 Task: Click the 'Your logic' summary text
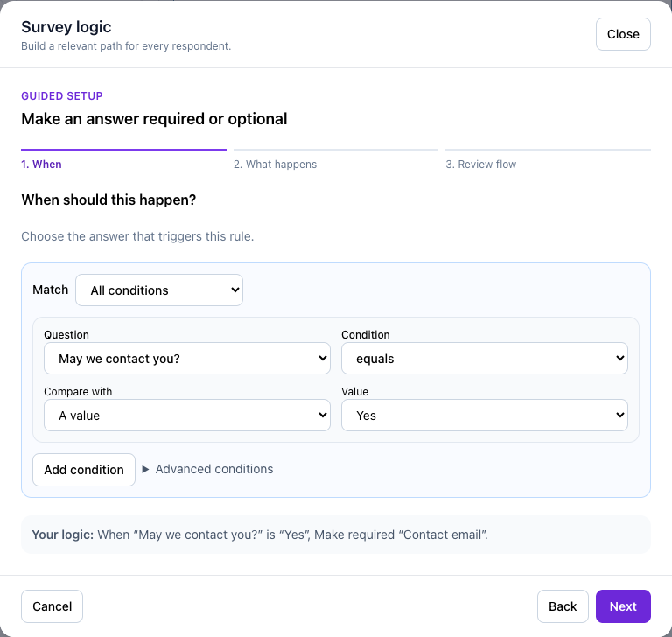point(260,535)
